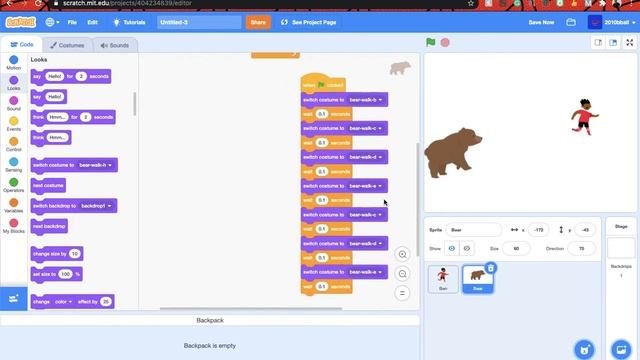The height and width of the screenshot is (360, 640).
Task: Click the workspace horizontal scrollbar
Action: click(x=251, y=309)
